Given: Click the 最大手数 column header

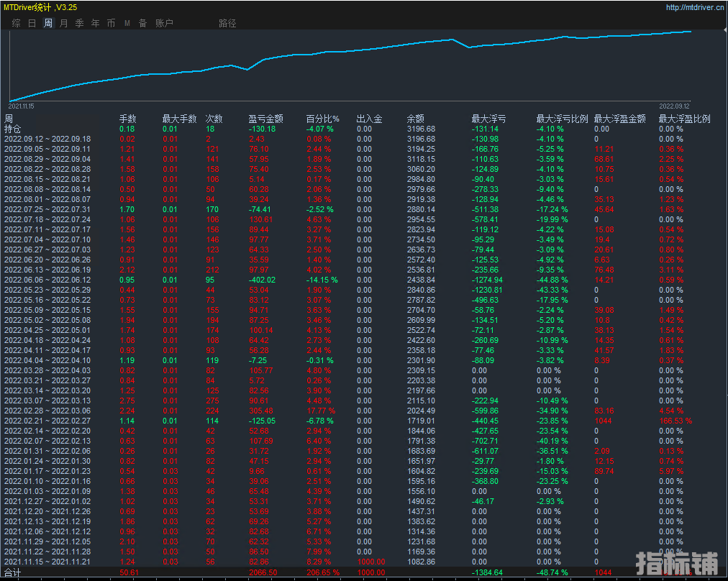Looking at the screenshot, I should click(x=180, y=119).
